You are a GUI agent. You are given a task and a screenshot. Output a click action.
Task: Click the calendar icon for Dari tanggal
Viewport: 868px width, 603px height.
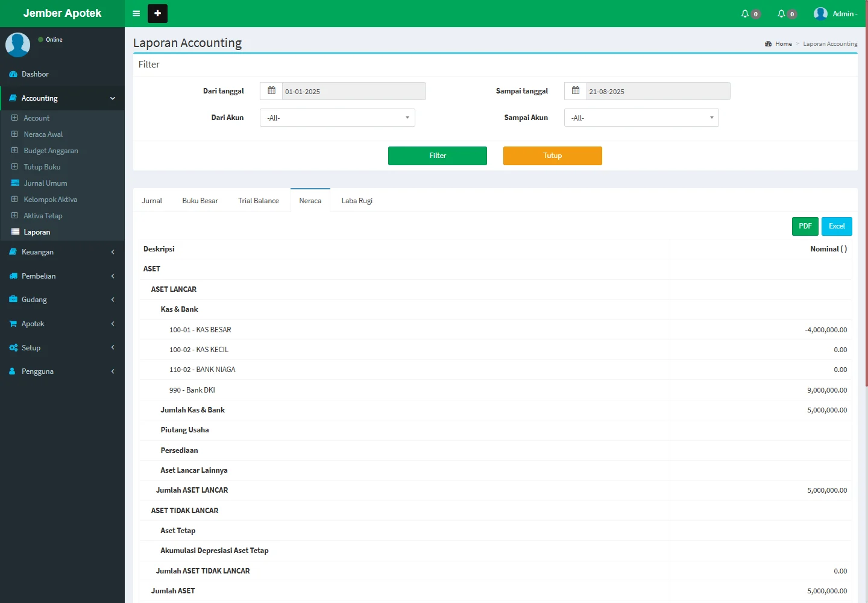pos(272,91)
